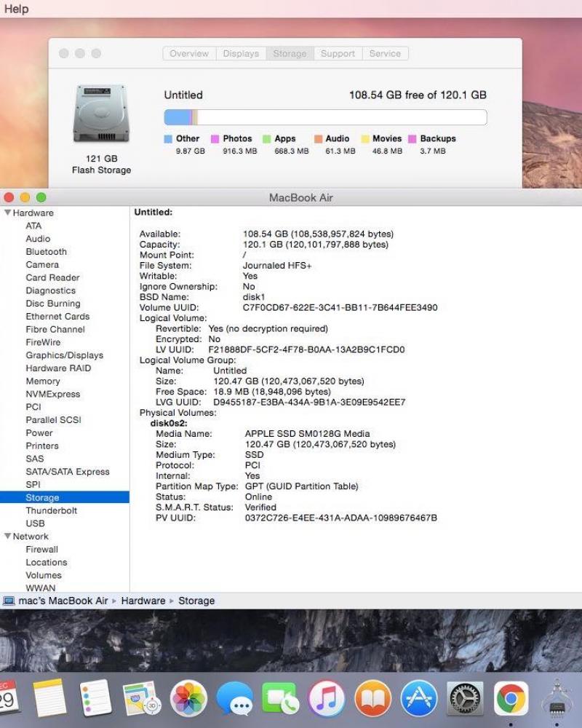Open Messages from the Dock
Image resolution: width=582 pixels, height=728 pixels.
coord(235,698)
